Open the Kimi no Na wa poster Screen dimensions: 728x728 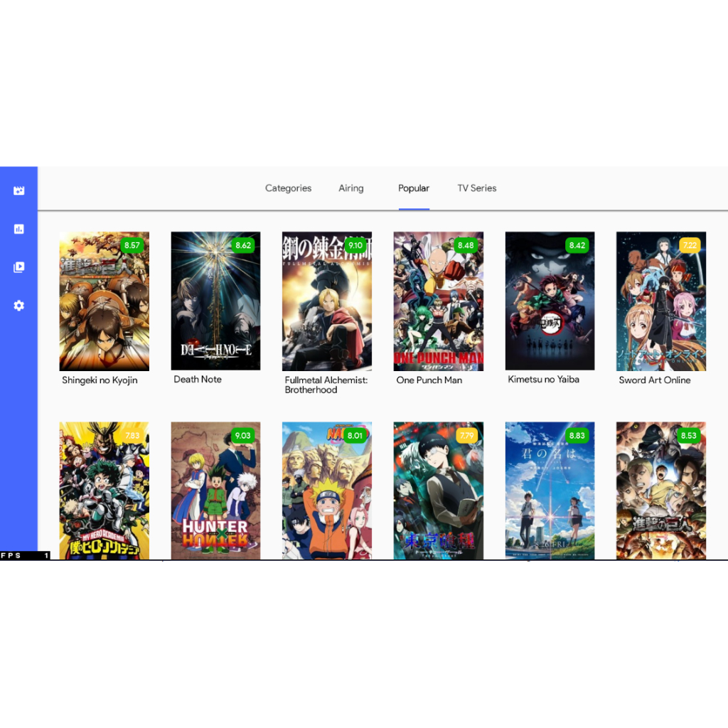[x=550, y=491]
